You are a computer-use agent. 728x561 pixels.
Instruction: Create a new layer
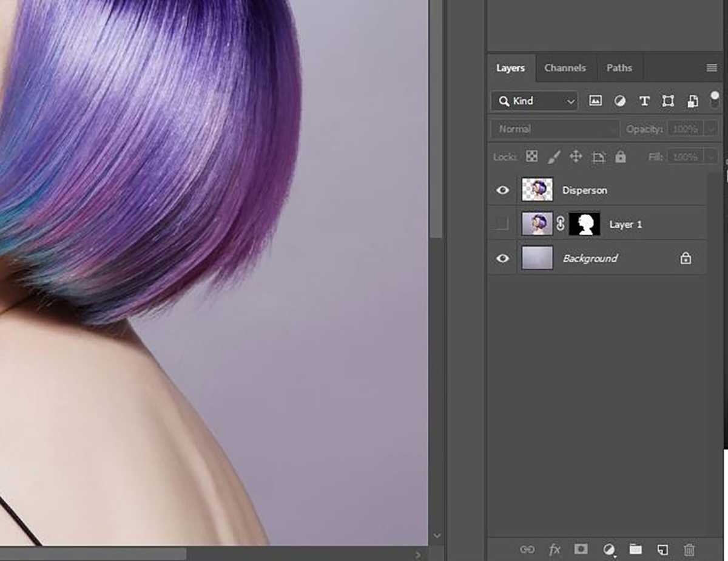662,549
